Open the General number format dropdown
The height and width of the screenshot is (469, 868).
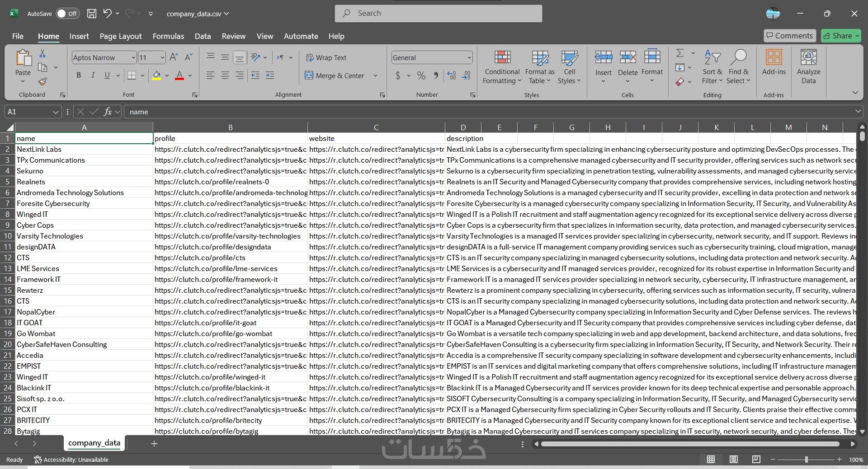tap(469, 57)
